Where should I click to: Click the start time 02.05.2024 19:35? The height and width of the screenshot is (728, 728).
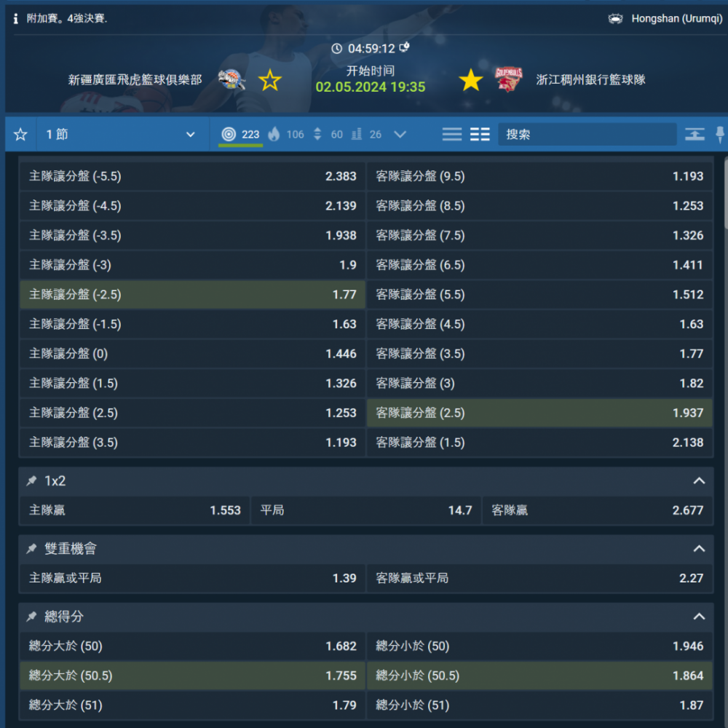click(370, 87)
